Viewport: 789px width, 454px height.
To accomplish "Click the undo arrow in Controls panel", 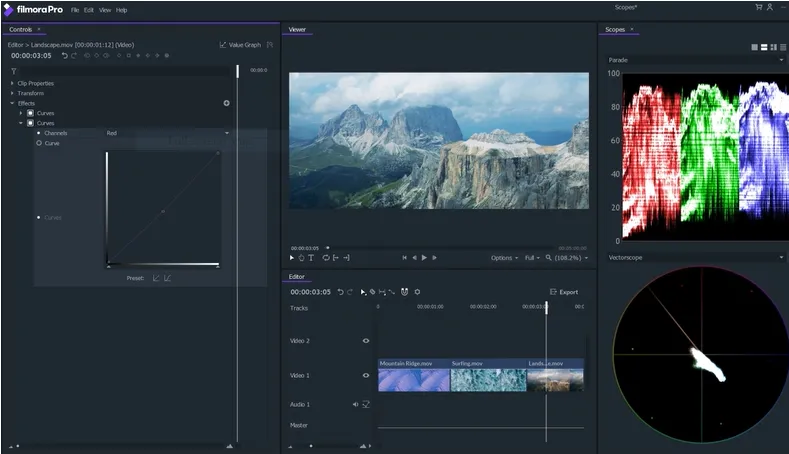I will coord(64,56).
